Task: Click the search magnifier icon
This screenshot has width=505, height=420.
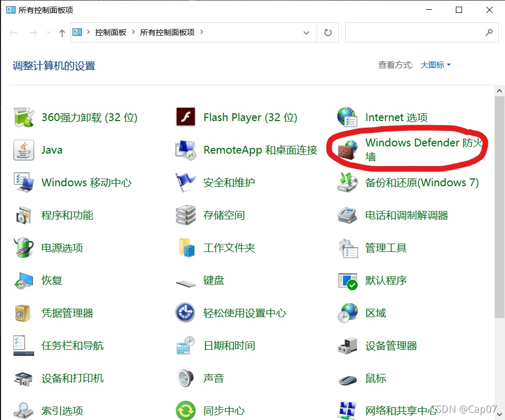Action: point(489,32)
